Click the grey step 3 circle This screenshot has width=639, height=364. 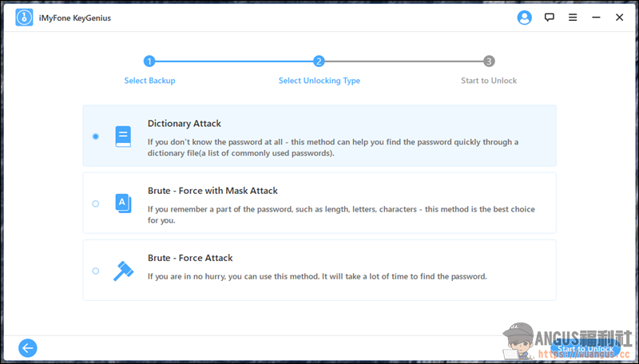pyautogui.click(x=489, y=61)
